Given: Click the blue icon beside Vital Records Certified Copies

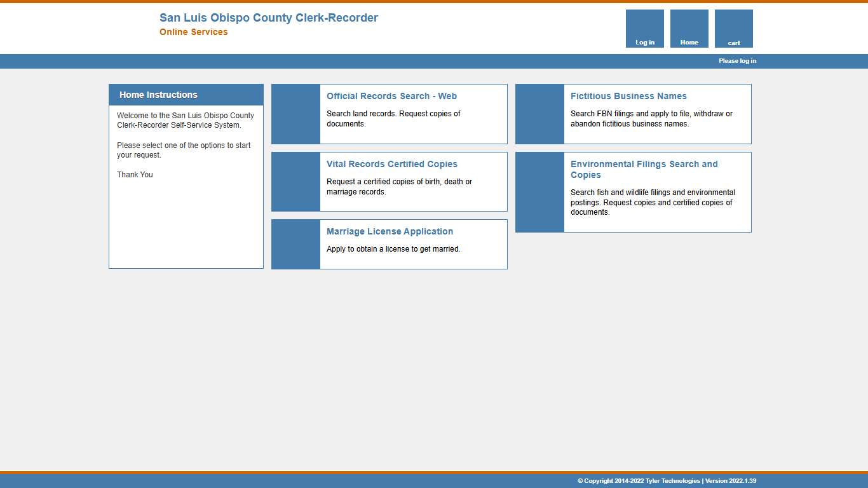Looking at the screenshot, I should pos(295,182).
